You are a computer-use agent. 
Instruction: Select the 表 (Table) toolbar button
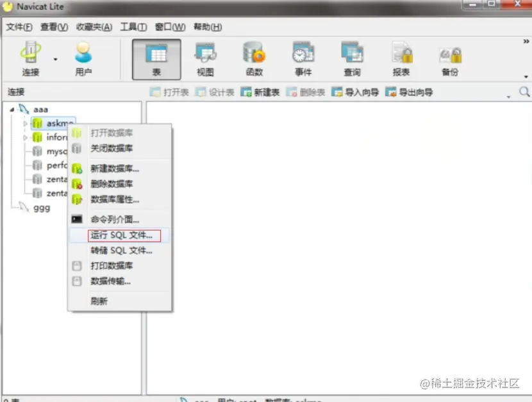point(156,60)
